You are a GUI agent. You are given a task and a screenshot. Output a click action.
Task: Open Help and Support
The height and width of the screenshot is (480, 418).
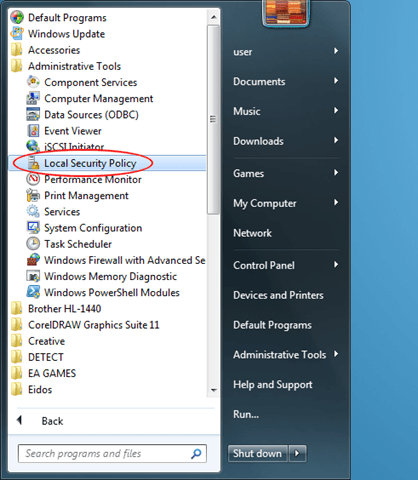point(273,385)
